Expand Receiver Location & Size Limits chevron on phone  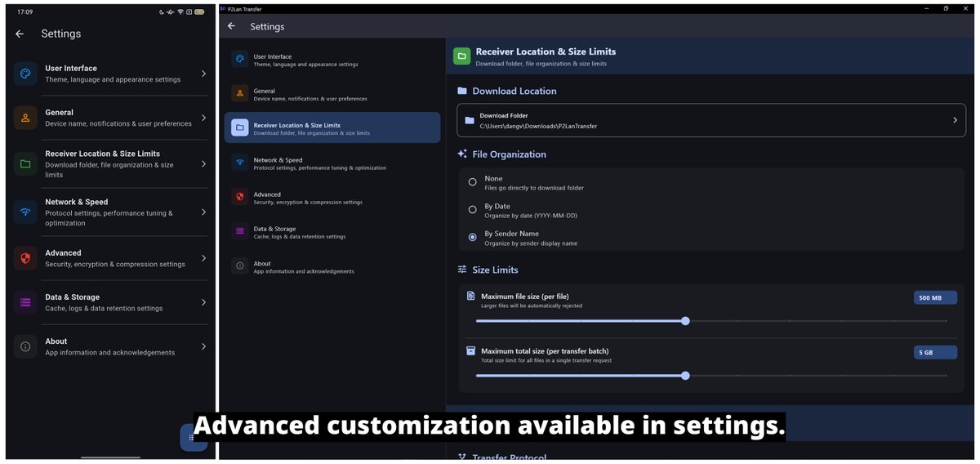[203, 163]
